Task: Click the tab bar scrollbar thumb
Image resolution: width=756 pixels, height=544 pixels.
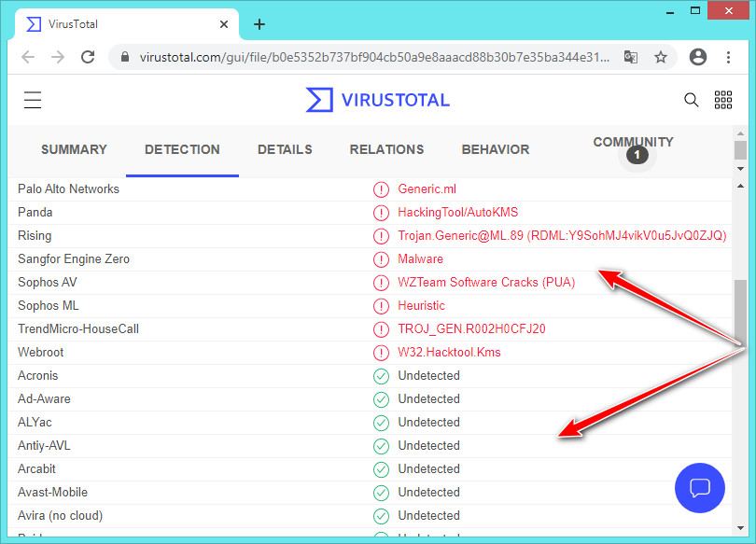Action: point(740,150)
